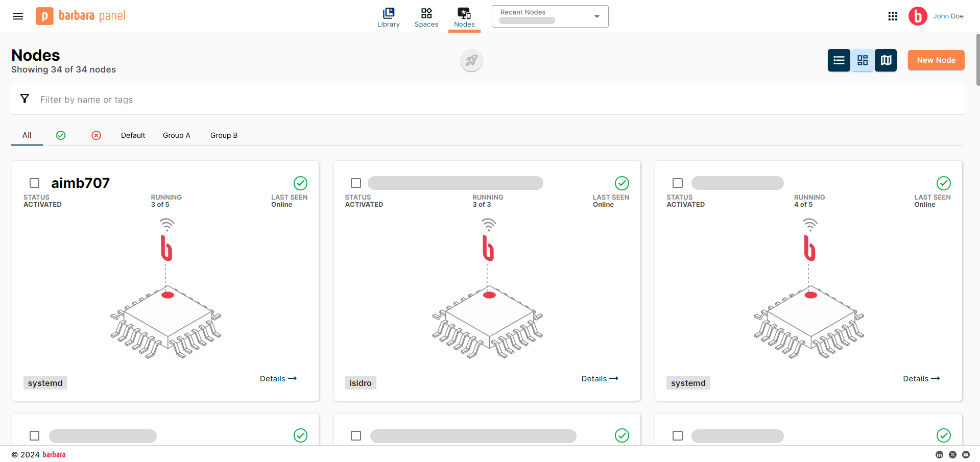The image size is (980, 462).
Task: Select the Group A tab
Action: [x=176, y=135]
